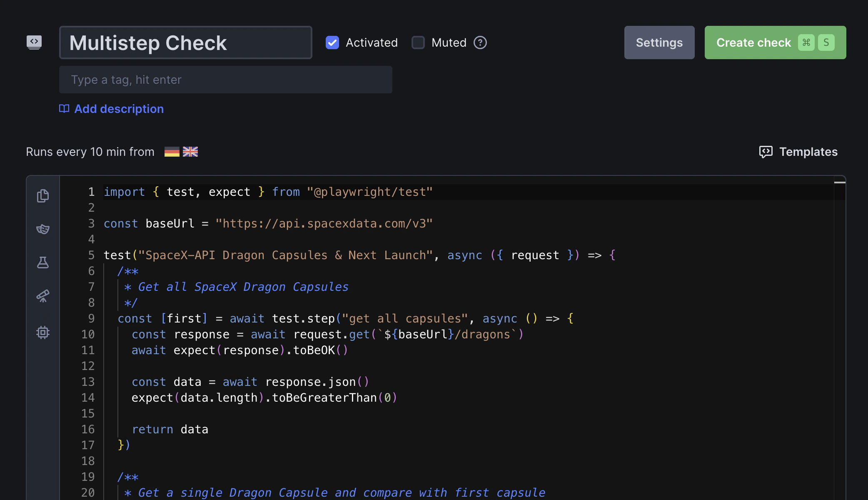The width and height of the screenshot is (868, 500).
Task: Click Add description
Action: [x=111, y=109]
